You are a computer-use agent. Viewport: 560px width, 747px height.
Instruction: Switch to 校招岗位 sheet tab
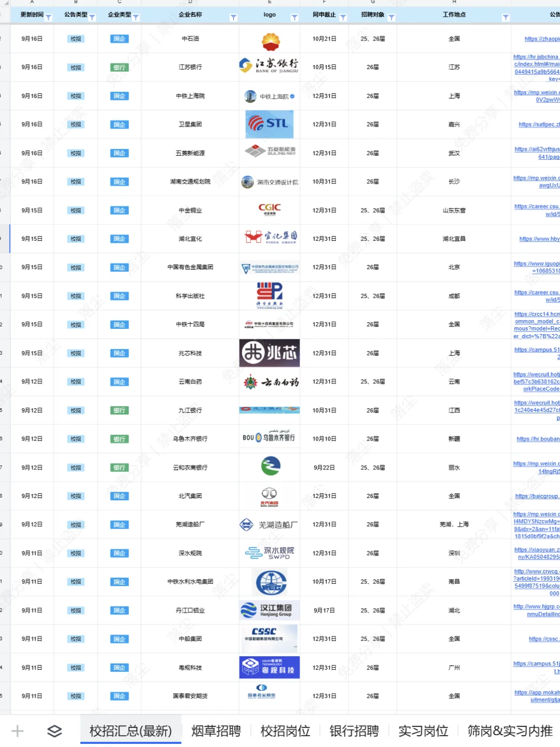click(x=285, y=731)
